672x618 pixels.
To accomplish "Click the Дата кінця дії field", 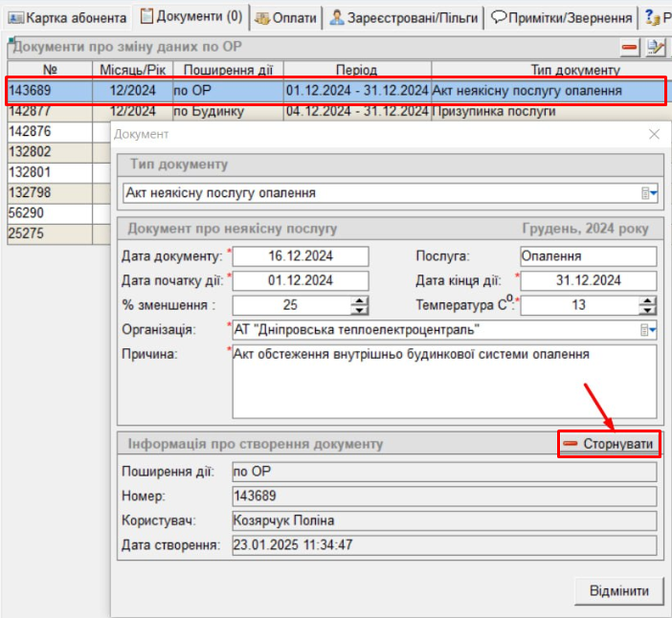I will tap(589, 280).
